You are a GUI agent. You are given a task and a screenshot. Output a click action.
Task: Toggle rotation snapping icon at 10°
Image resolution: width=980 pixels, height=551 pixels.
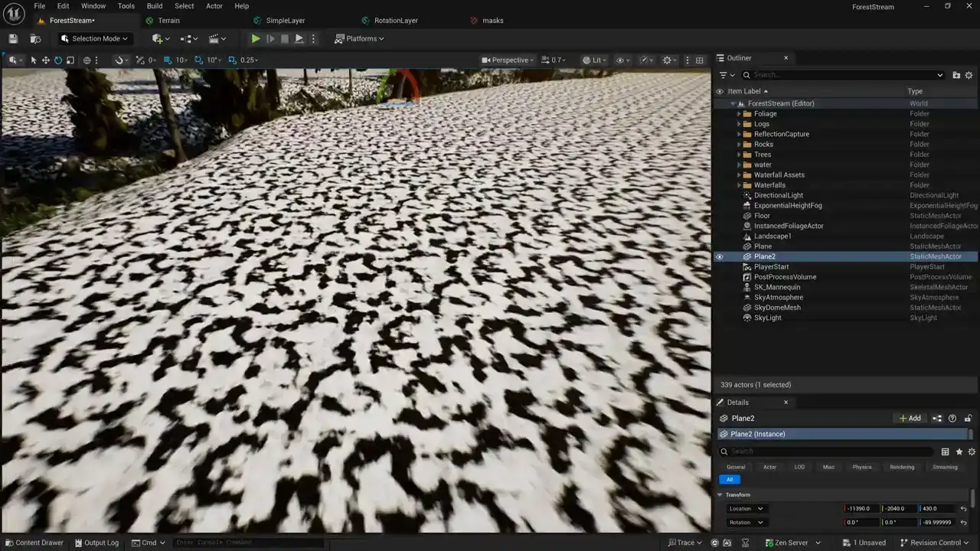point(199,60)
